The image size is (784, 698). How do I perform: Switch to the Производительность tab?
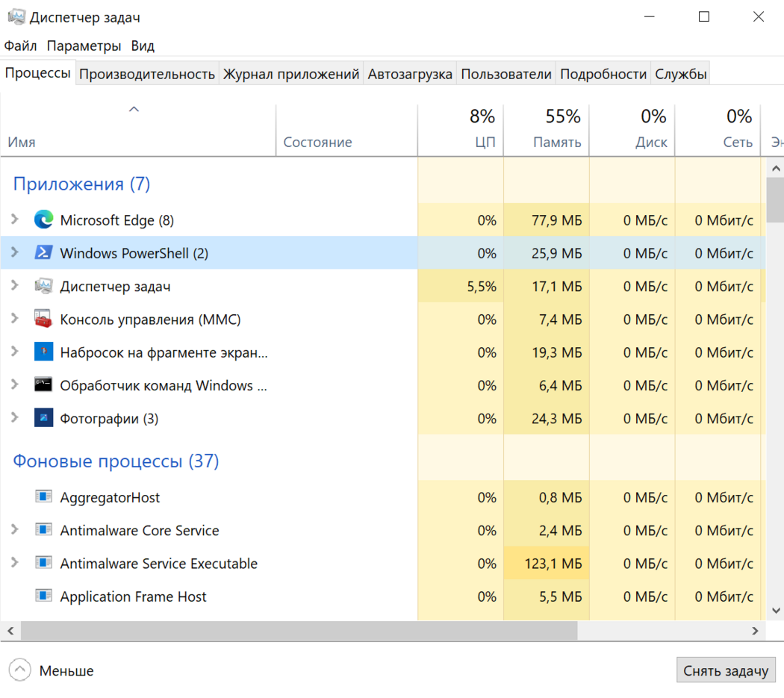click(147, 74)
